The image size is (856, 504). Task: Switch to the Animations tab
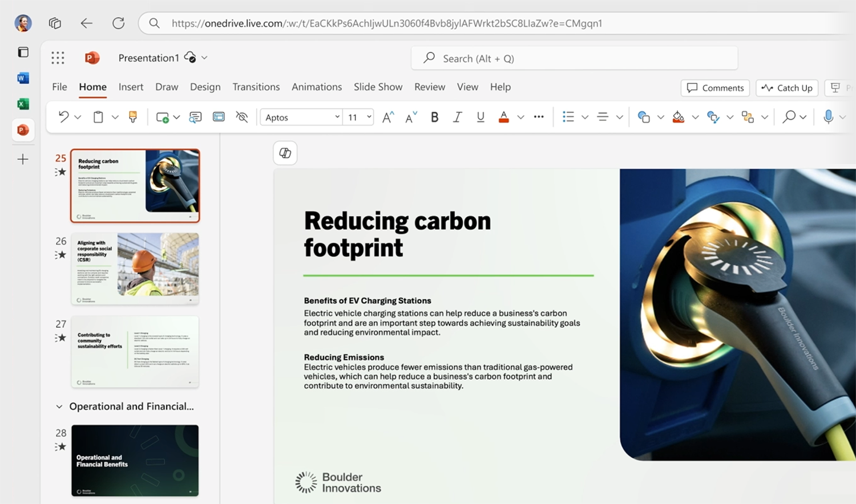317,87
